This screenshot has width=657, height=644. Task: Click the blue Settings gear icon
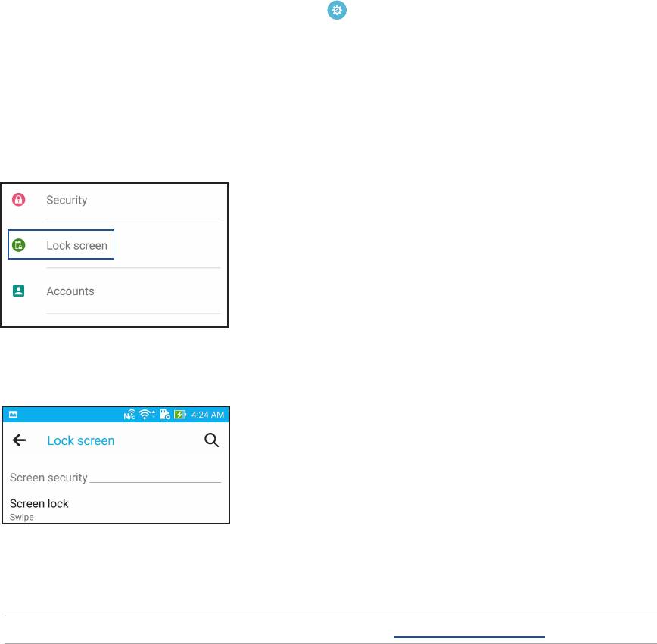(336, 10)
